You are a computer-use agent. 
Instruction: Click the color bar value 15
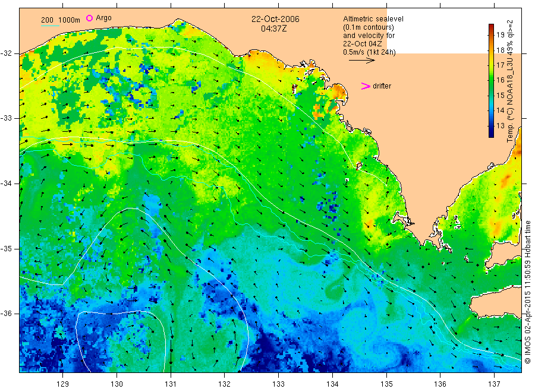[x=500, y=95]
